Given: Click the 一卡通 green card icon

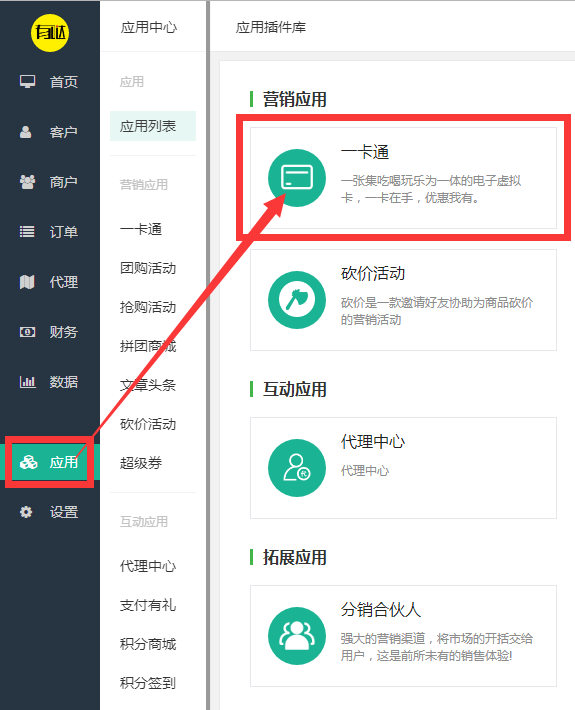Looking at the screenshot, I should [x=297, y=178].
